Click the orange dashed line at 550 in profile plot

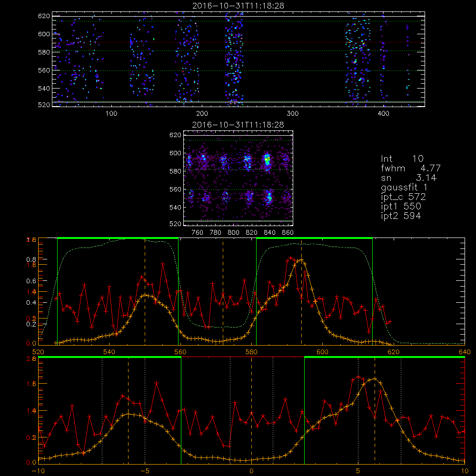145,291
